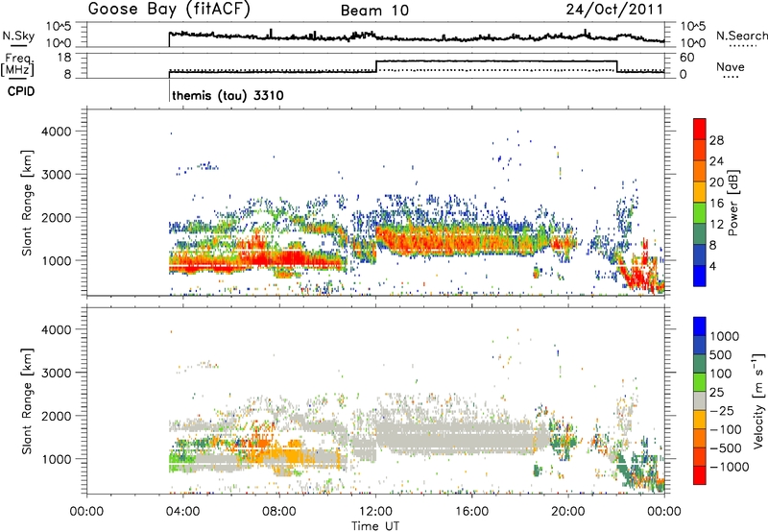Click the "Beam 10" heading
Viewport: 768px width, 532px height.
tap(374, 11)
